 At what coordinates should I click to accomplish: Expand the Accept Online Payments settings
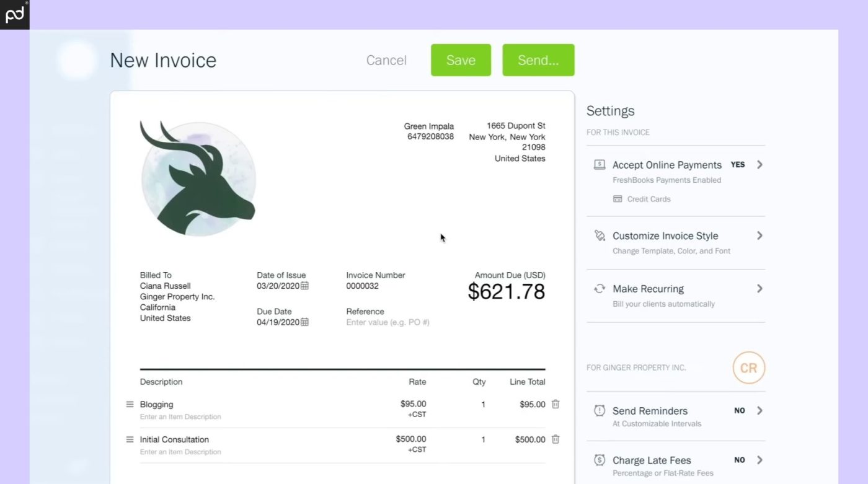759,165
